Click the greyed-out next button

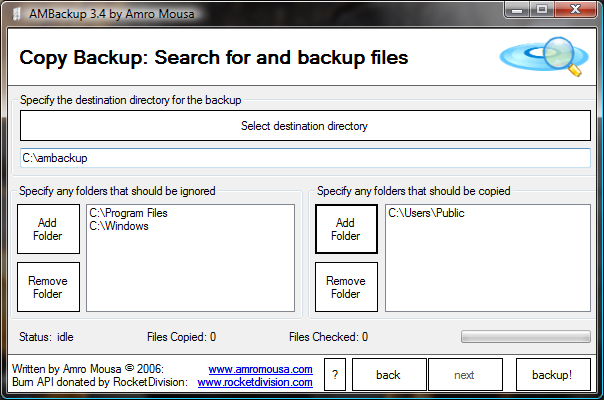point(465,375)
